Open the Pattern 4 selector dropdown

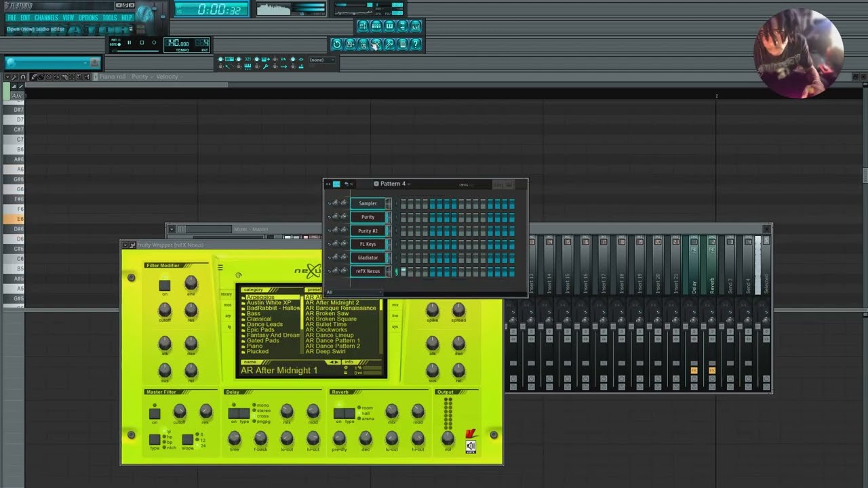pyautogui.click(x=392, y=184)
